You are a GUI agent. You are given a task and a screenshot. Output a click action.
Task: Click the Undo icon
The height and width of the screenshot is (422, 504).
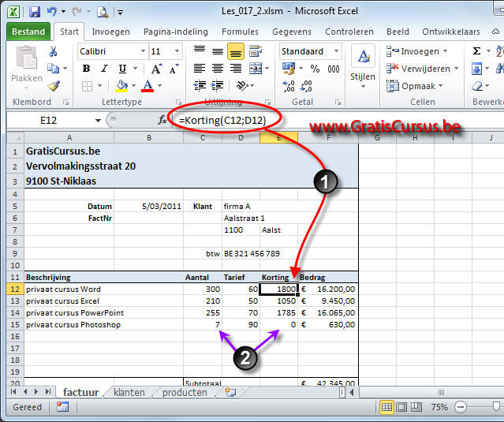52,12
